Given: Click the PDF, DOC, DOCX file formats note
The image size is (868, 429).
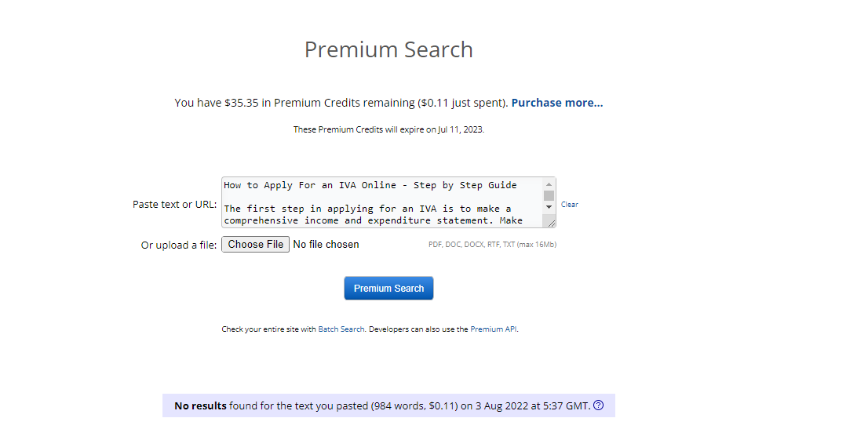Looking at the screenshot, I should [x=492, y=245].
